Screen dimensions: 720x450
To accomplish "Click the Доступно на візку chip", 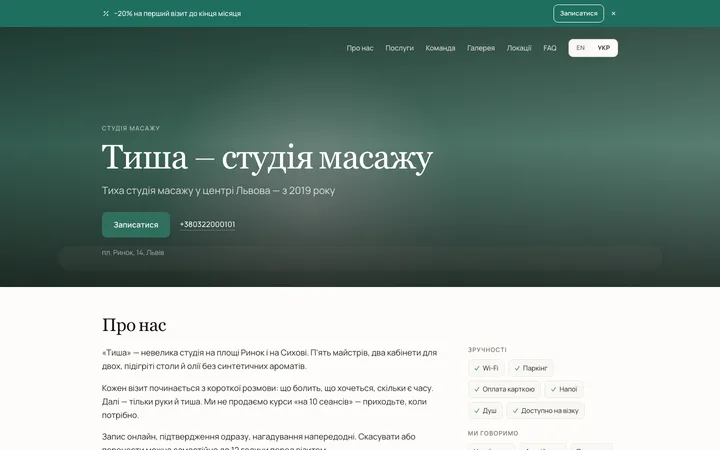I will click(x=546, y=411).
